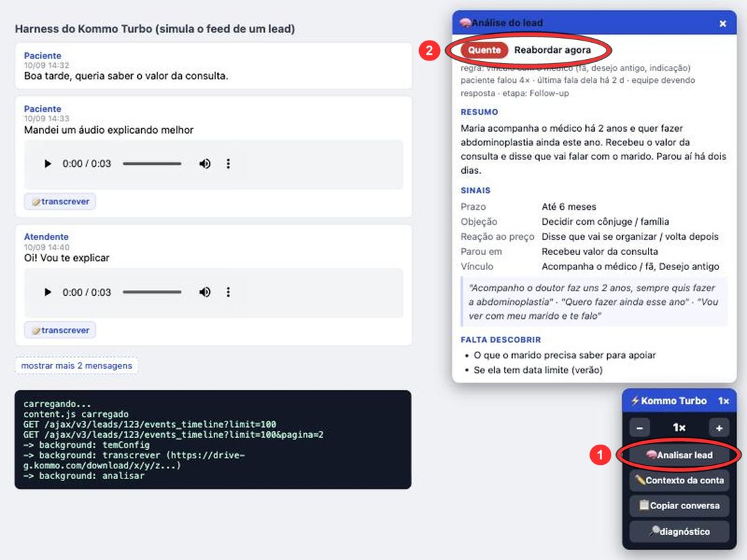Click the Prazo value 'Até 6 meses'
Image resolution: width=747 pixels, height=560 pixels.
(569, 206)
